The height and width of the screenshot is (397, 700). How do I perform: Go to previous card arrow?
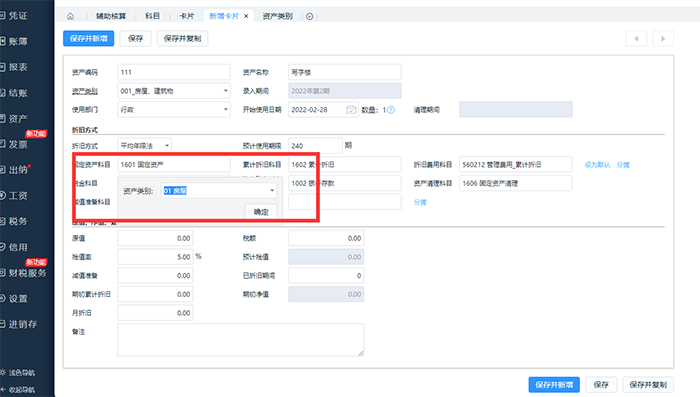click(x=636, y=38)
